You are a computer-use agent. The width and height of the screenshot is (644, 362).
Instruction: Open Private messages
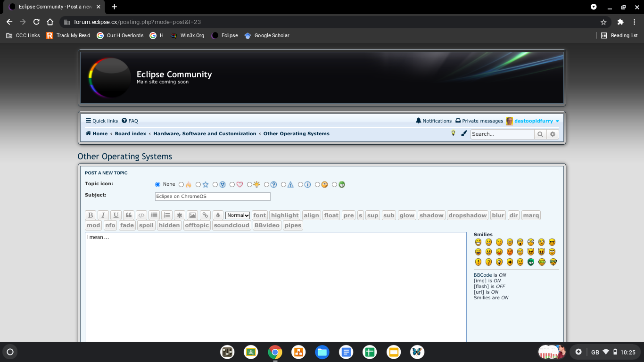[479, 121]
